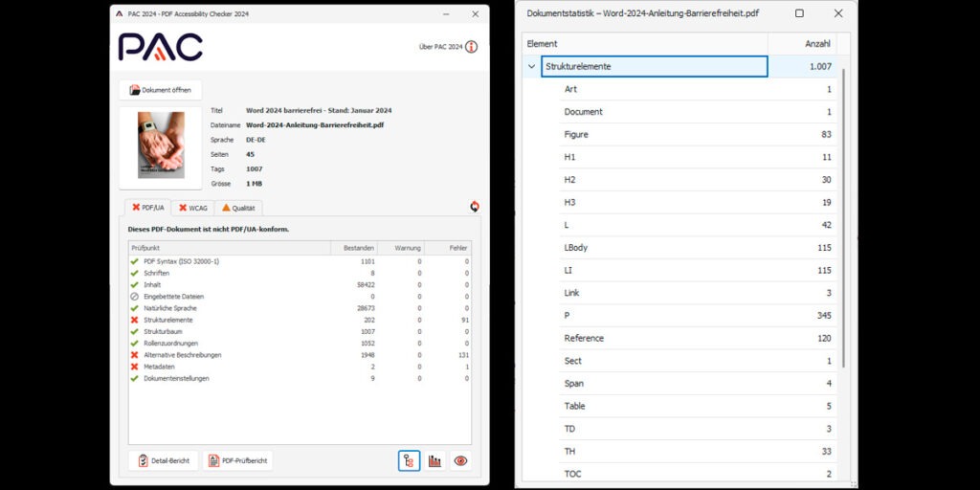Switch to the WCAG tab
The width and height of the screenshot is (980, 490).
[192, 208]
